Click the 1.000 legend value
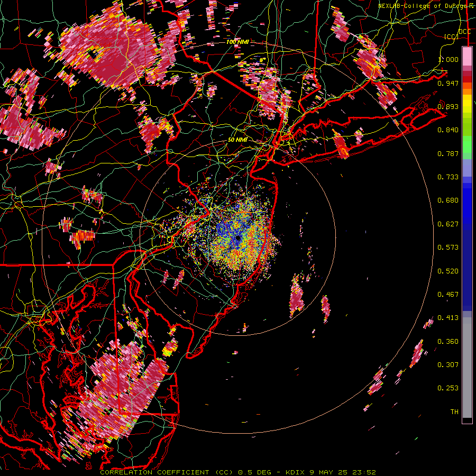Viewport: 476px width, 476px height. [x=448, y=59]
